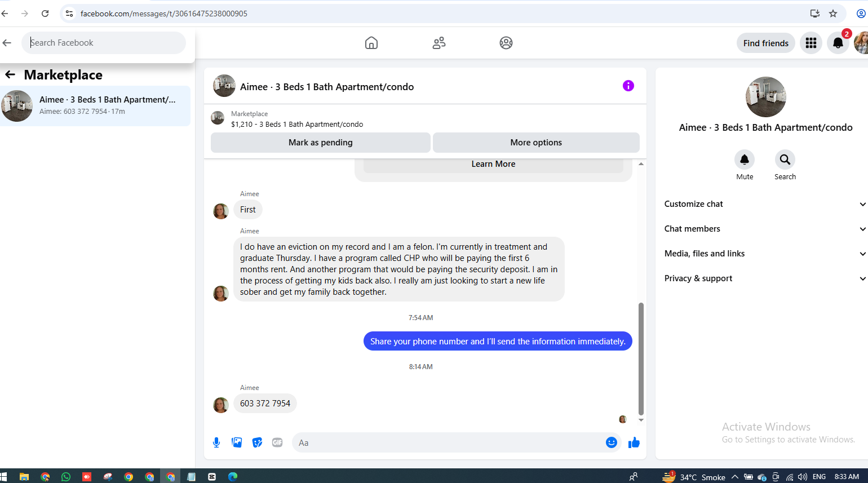Send a thumbs-up like
Image resolution: width=868 pixels, height=483 pixels.
pos(634,443)
